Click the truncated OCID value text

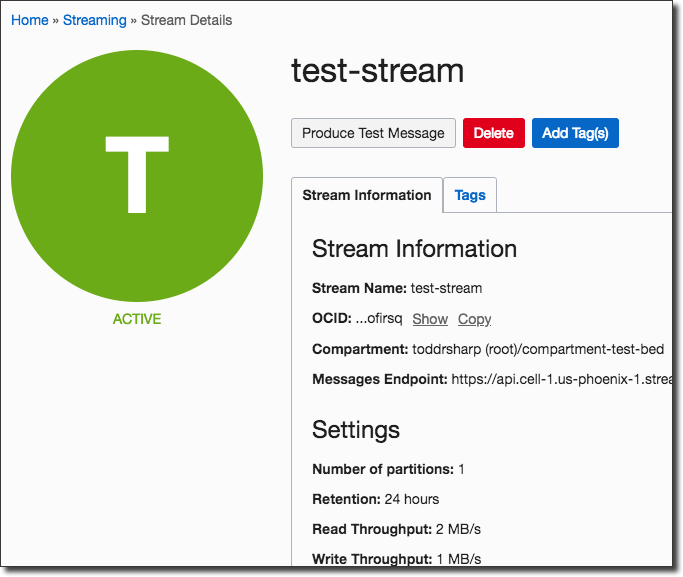(x=379, y=319)
